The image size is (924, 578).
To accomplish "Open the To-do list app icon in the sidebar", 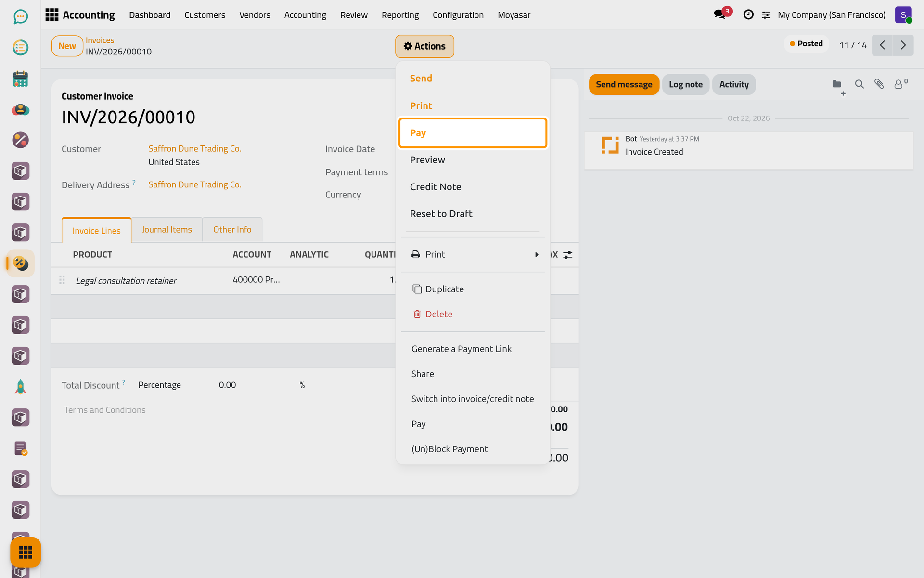I will pyautogui.click(x=20, y=48).
